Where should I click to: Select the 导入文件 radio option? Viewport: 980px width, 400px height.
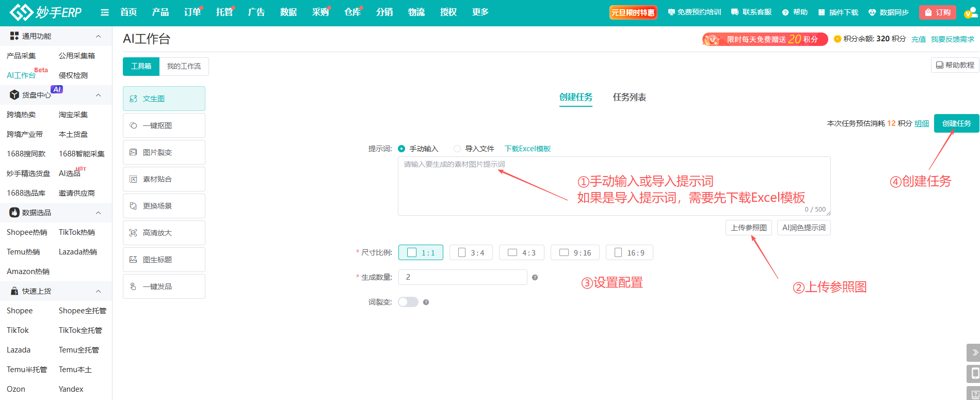tap(457, 149)
